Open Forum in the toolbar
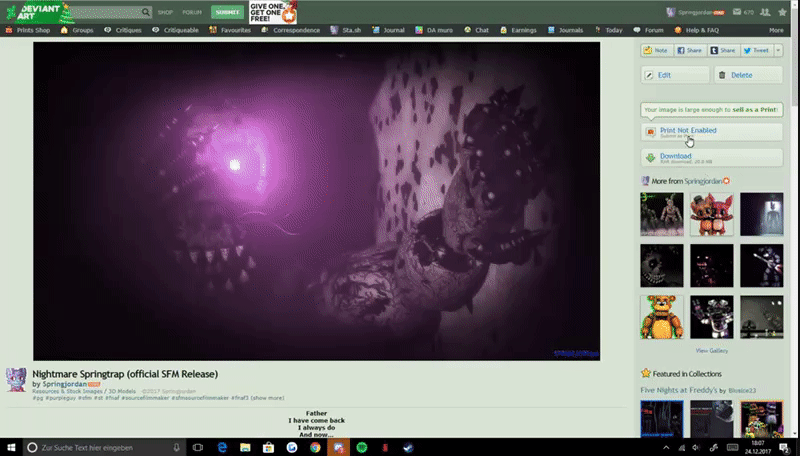 click(x=648, y=30)
